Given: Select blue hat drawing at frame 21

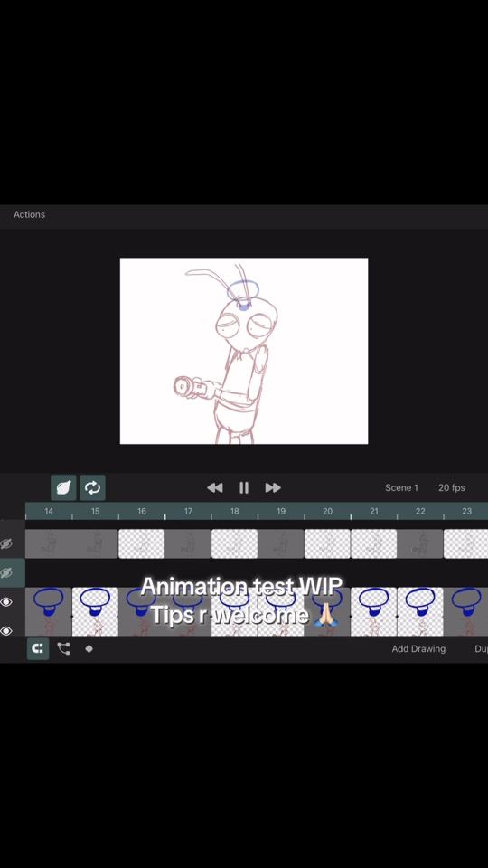Looking at the screenshot, I should click(374, 602).
